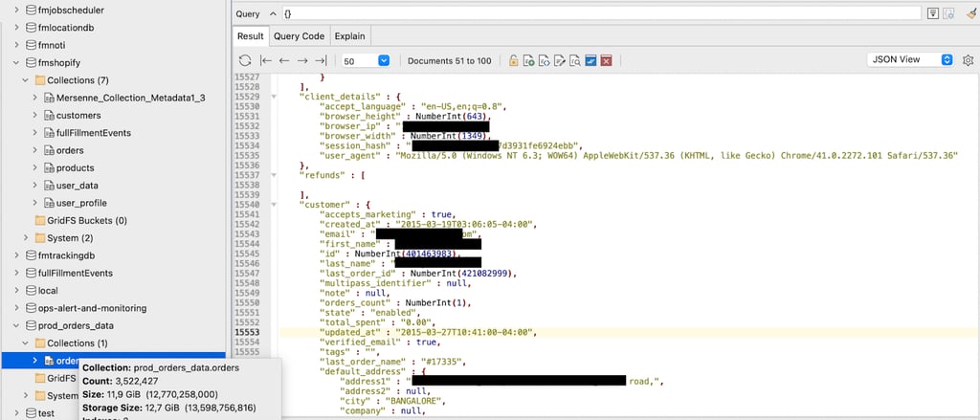Collapse the fmshopify database node
Viewport: 980px width, 420px height.
click(x=17, y=62)
